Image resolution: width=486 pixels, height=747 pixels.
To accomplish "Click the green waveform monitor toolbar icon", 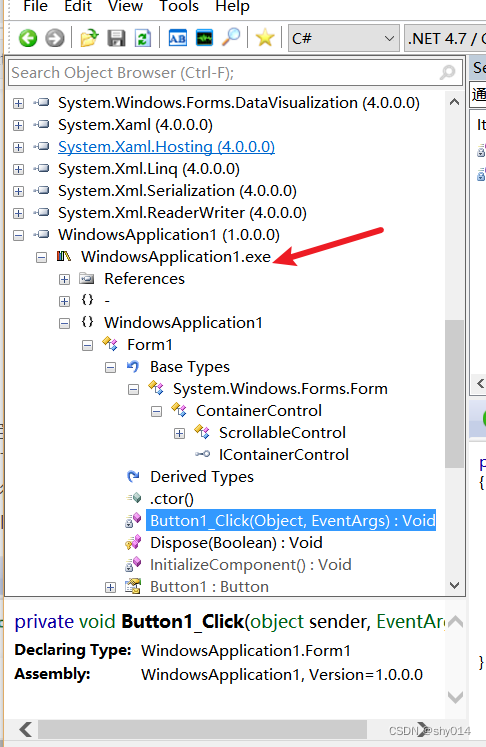I will point(204,38).
